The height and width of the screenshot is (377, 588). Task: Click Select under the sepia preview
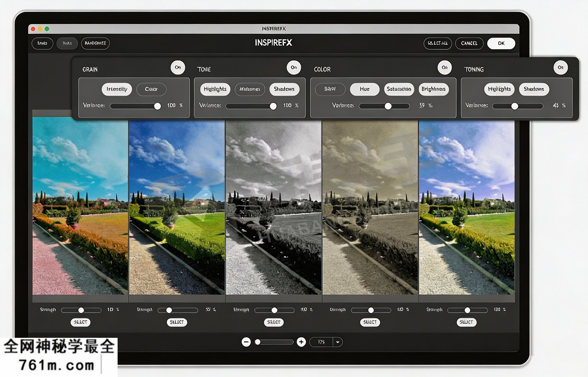(370, 322)
